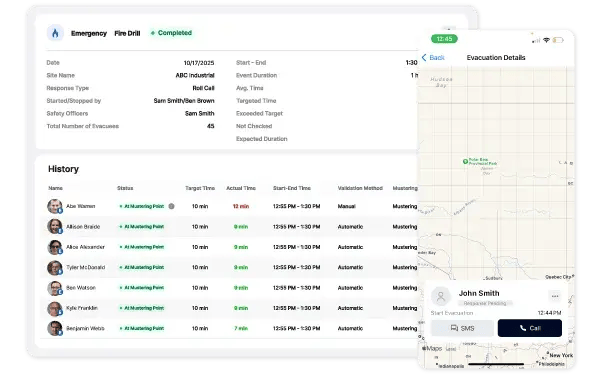Click the site name ABC Industrial
Image resolution: width=600 pixels, height=376 pixels.
tap(195, 75)
